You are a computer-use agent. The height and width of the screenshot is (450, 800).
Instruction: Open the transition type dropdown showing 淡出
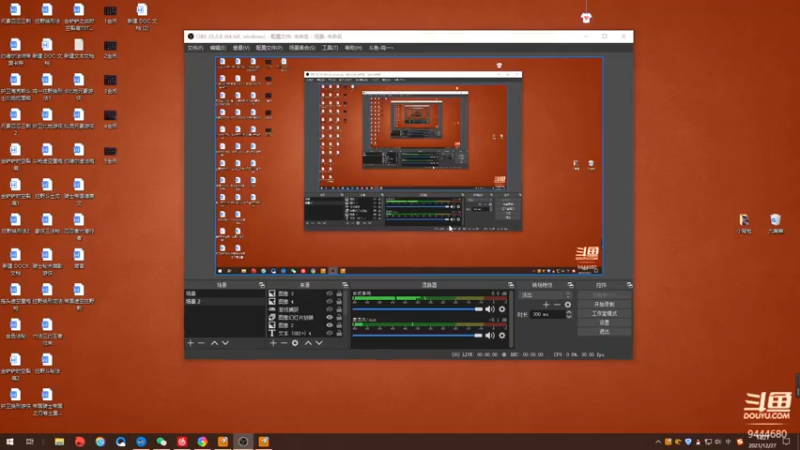(545, 295)
